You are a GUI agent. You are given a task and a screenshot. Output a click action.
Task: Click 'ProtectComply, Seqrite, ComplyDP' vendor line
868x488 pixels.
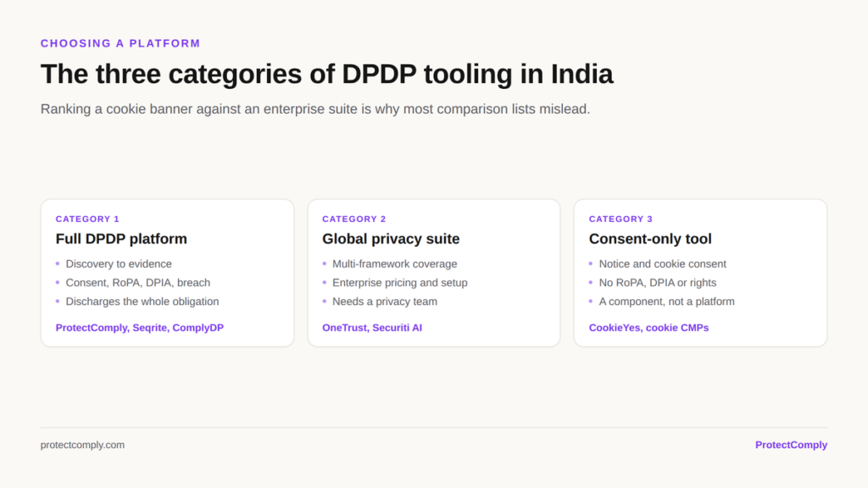[140, 328]
